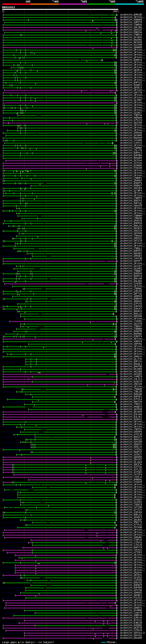
Task: Click the query end position 262
Action: coord(115,11)
